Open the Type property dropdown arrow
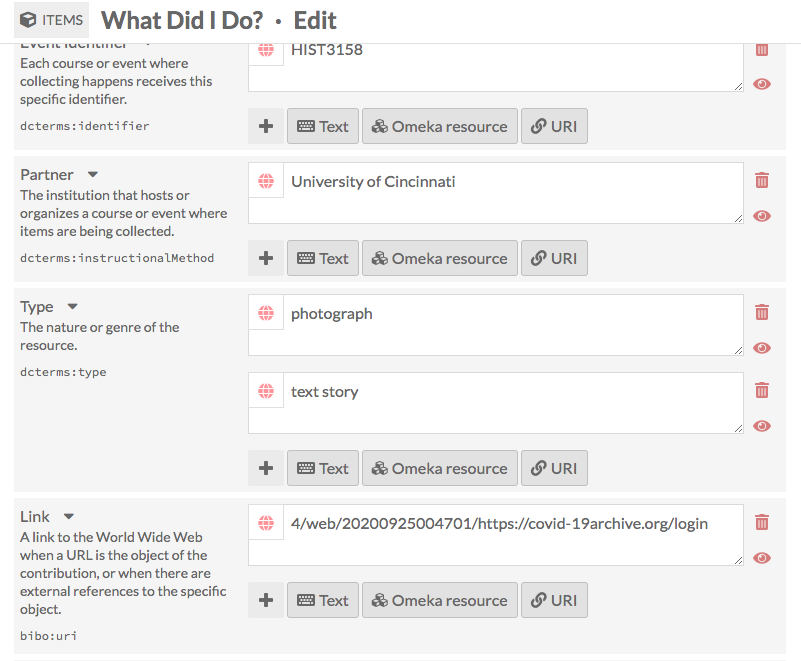Image resolution: width=801 pixels, height=661 pixels. point(72,307)
